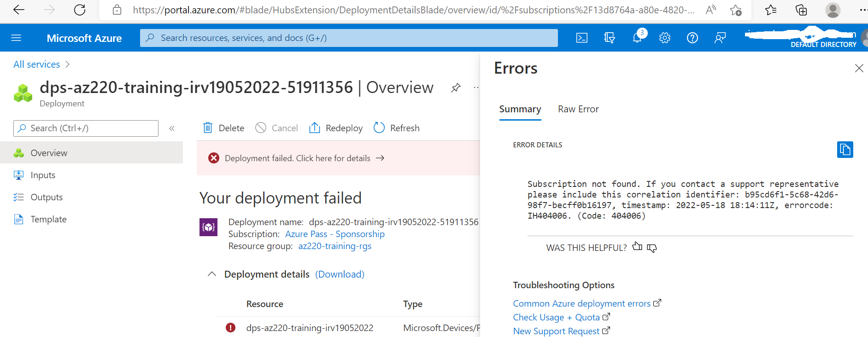Click the address bar lock icon
Viewport: 868px width, 337px height.
[x=117, y=10]
